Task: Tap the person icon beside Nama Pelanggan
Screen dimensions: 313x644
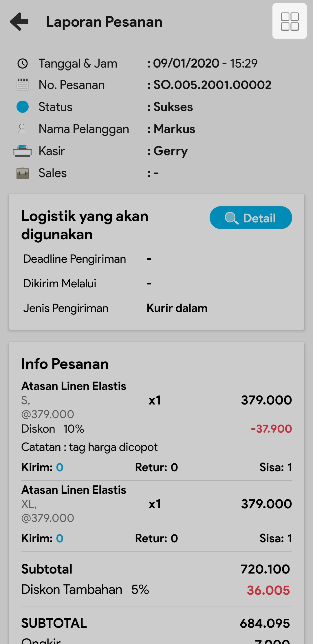Action: [22, 129]
